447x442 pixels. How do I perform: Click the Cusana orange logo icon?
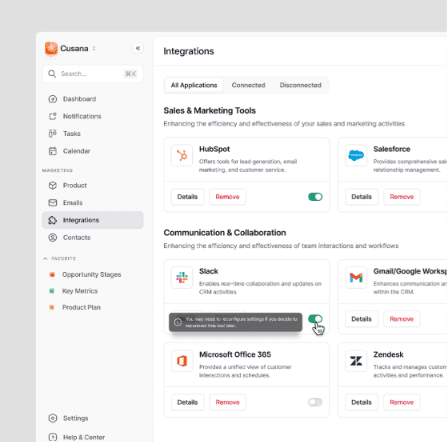click(x=51, y=48)
